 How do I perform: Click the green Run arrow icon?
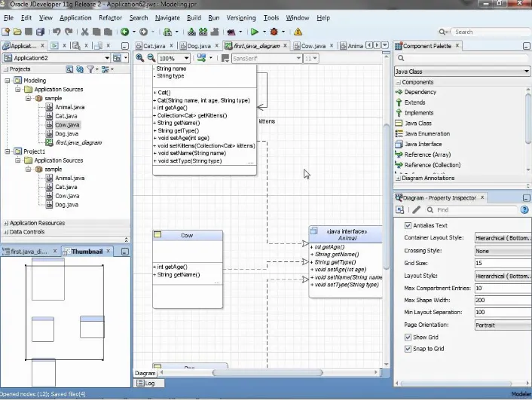[x=255, y=32]
